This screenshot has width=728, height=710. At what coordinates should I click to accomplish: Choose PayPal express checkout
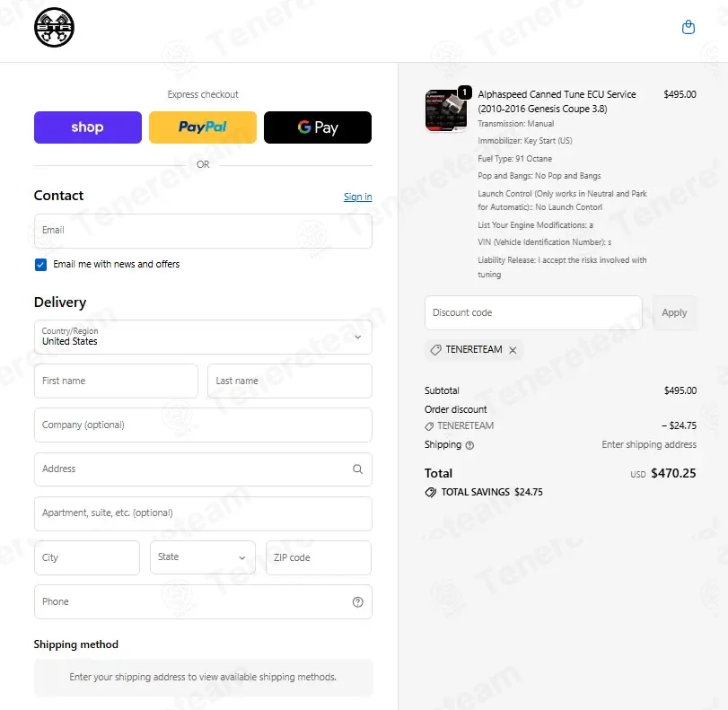203,127
